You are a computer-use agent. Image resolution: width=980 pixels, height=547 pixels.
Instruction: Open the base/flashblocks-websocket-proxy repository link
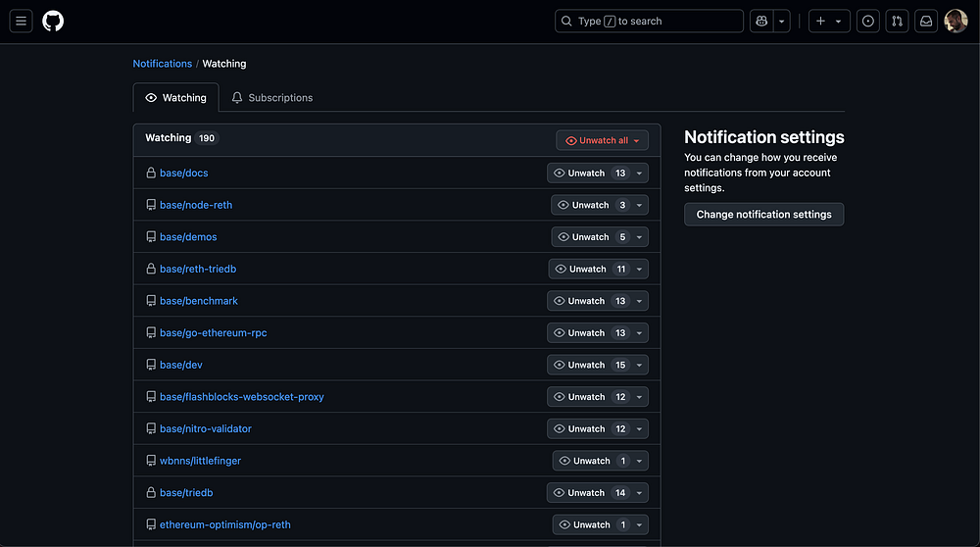point(242,396)
